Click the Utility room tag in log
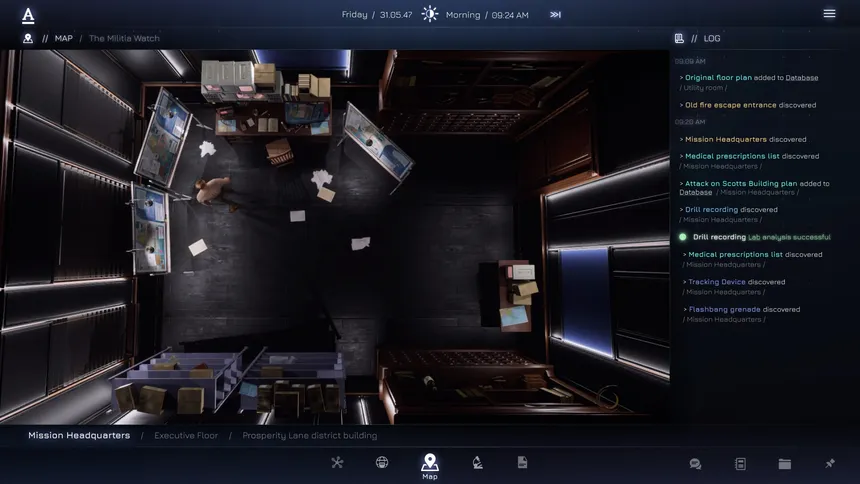Viewport: 860px width, 484px height. [x=703, y=88]
